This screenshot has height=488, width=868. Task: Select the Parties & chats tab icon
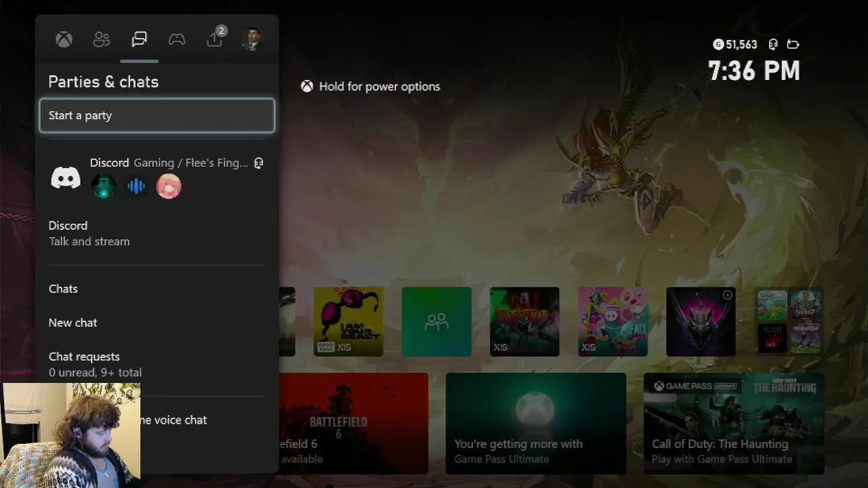tap(139, 39)
